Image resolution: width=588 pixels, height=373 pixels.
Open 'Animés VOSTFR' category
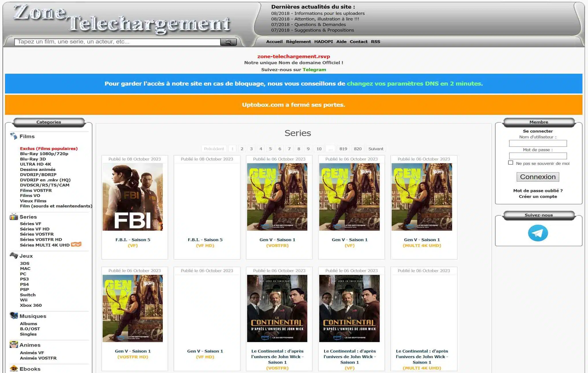(38, 358)
